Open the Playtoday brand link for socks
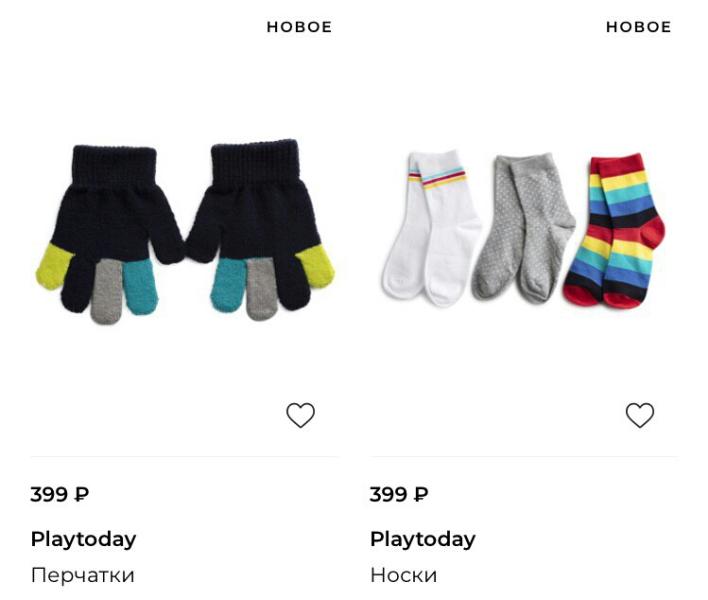The height and width of the screenshot is (600, 708). coord(423,540)
